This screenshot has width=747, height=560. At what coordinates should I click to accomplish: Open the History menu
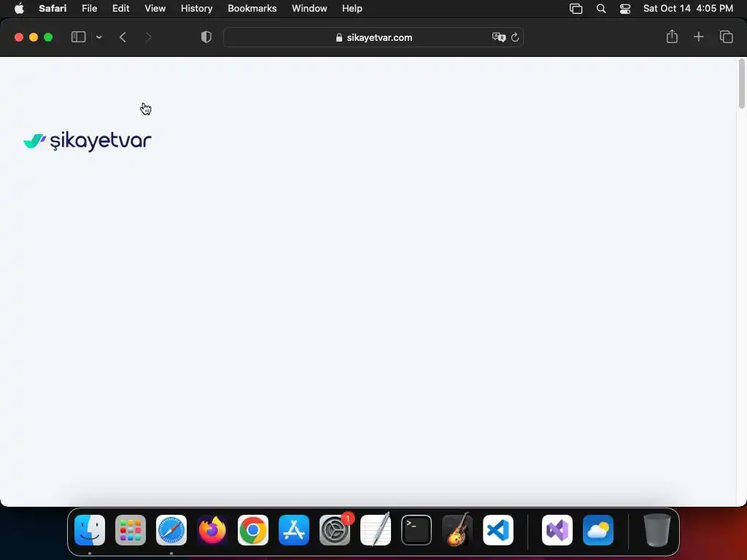point(196,8)
